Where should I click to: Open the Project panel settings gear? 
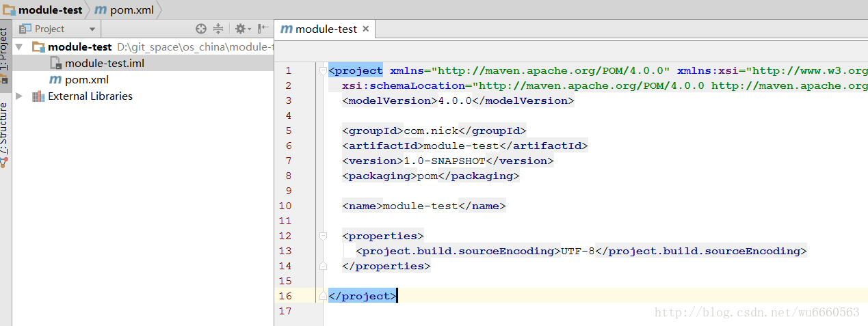(x=240, y=29)
